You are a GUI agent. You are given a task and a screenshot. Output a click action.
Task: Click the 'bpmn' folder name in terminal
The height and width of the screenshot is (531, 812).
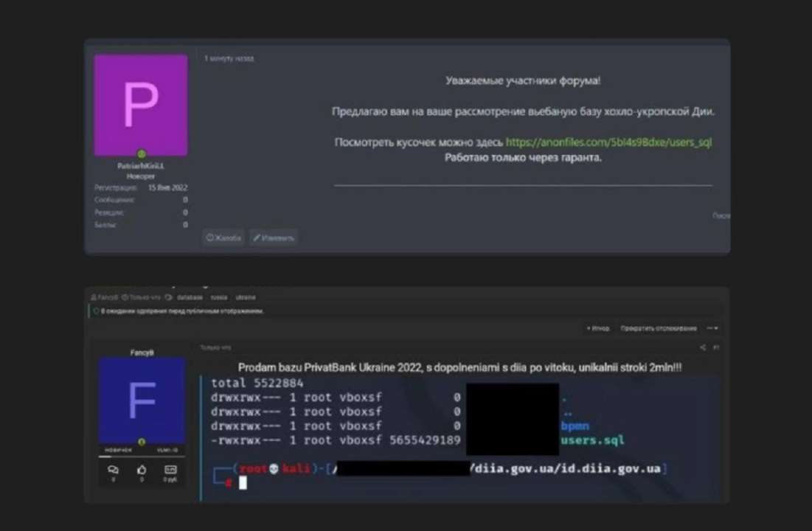coord(575,426)
